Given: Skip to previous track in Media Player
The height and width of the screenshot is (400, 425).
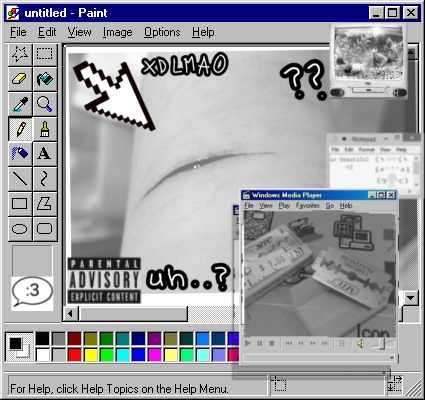Looking at the screenshot, I should point(289,343).
